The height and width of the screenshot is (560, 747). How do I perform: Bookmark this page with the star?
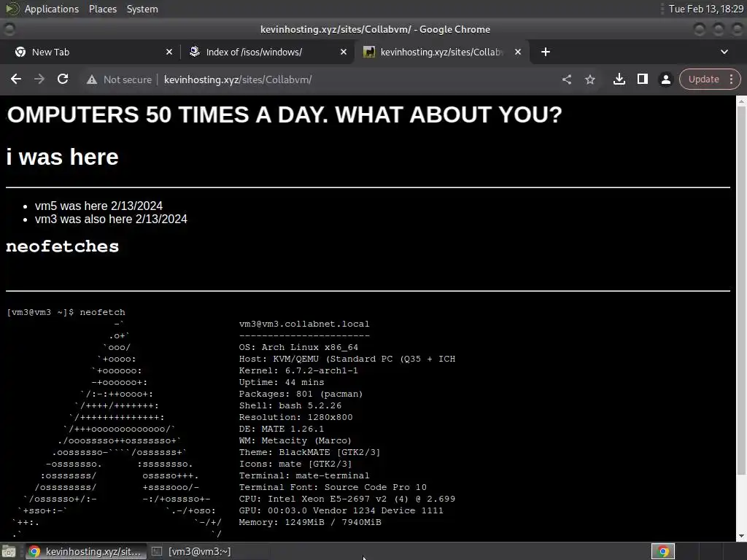589,79
